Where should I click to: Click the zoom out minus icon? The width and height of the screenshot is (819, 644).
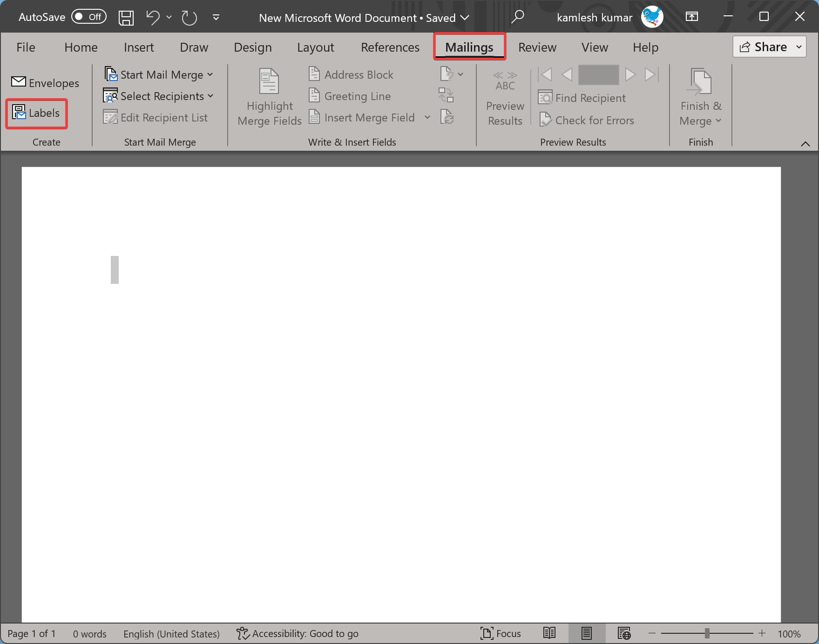652,633
